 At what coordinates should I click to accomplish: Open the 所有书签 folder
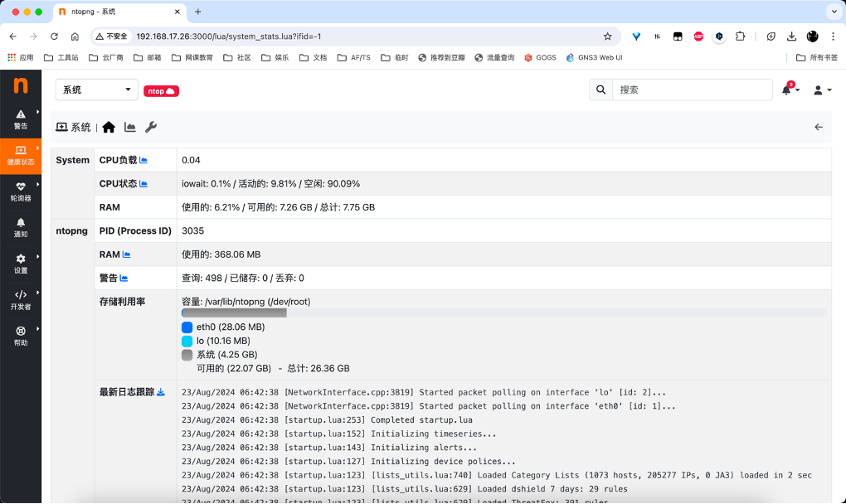[817, 57]
